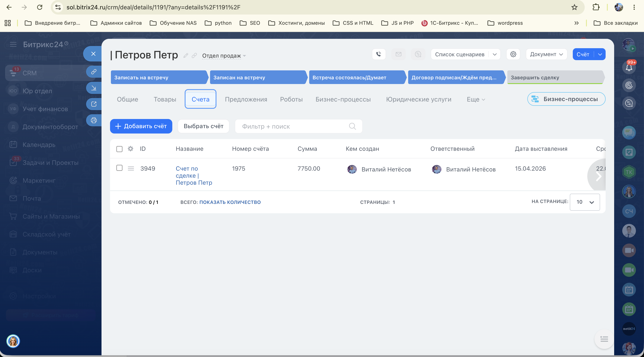Viewport: 644px width, 357px height.
Task: Click the search magnifier icon in filter
Action: click(x=352, y=126)
